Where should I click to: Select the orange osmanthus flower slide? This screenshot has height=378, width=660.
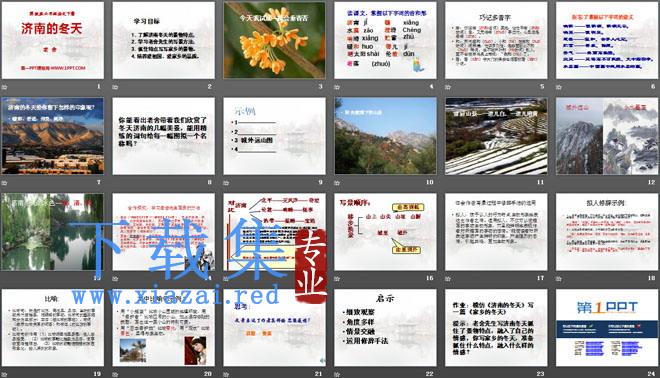tap(274, 40)
